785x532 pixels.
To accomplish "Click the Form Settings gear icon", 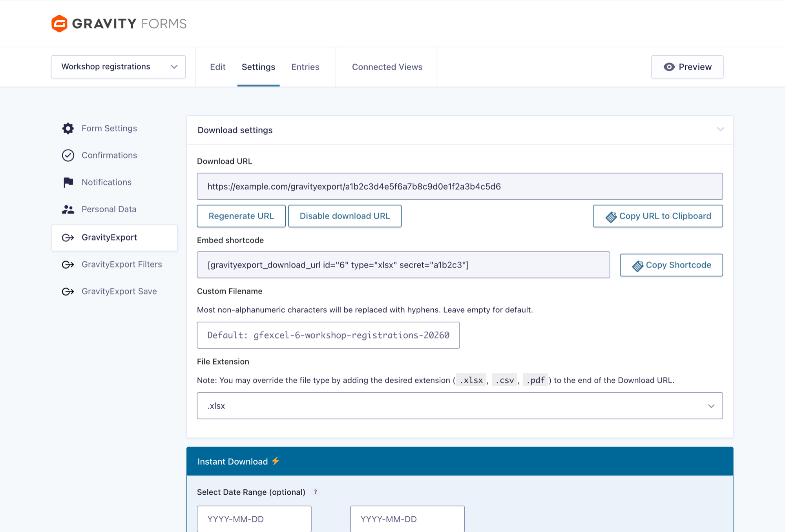I will point(68,128).
